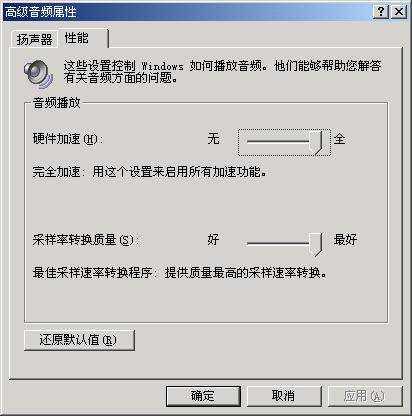
Task: Cancel changes using 取消 button
Action: tap(284, 396)
